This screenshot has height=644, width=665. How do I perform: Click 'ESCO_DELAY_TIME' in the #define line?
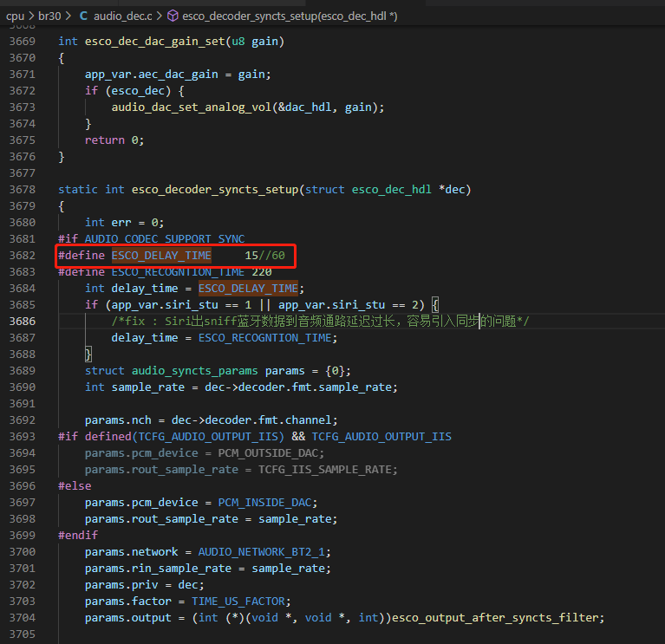161,256
